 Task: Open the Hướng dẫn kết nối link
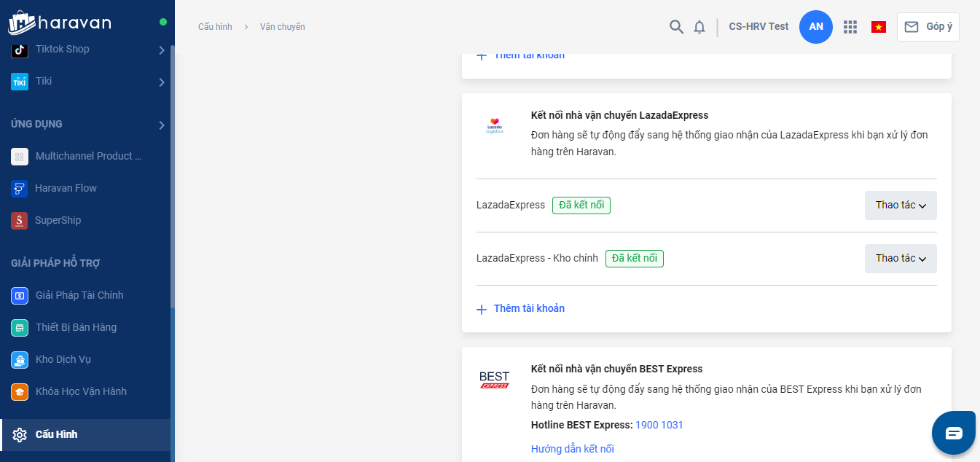pos(572,449)
